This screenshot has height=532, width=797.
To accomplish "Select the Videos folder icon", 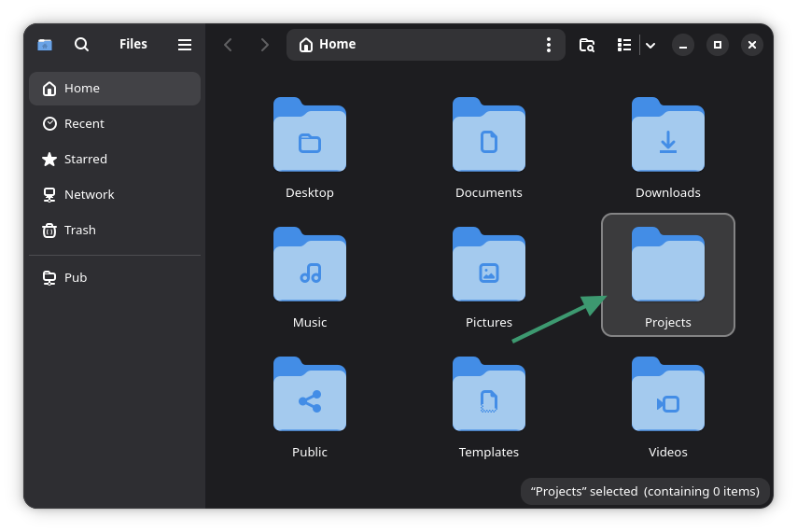I will 668,394.
